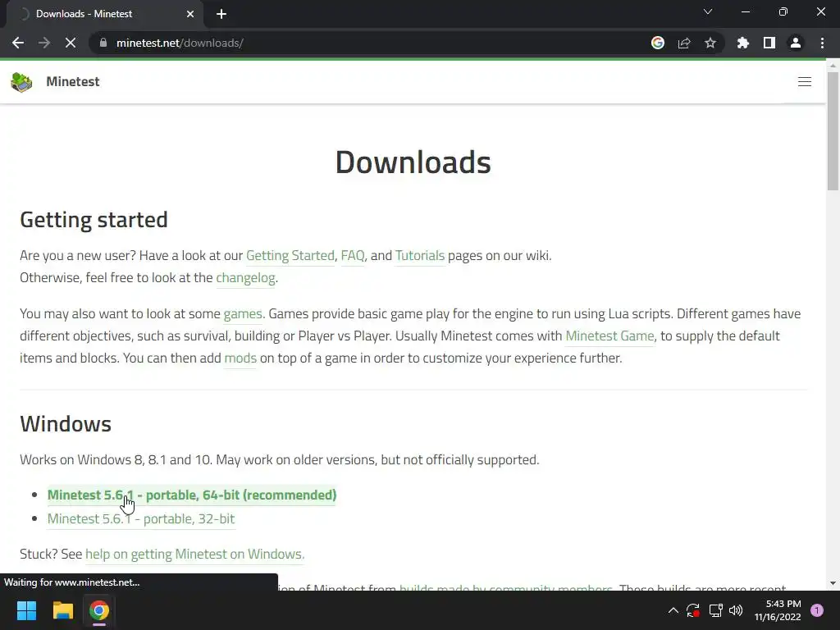Image resolution: width=840 pixels, height=630 pixels.
Task: Click the Minetest site title
Action: click(73, 81)
